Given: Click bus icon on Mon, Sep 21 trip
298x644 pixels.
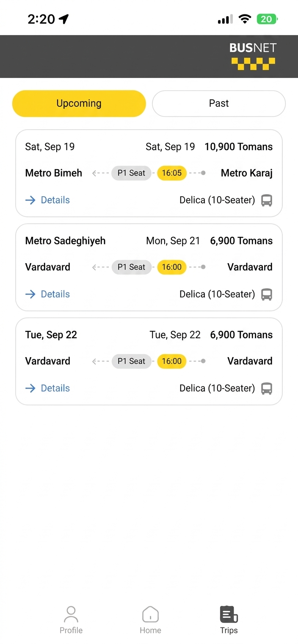Looking at the screenshot, I should tap(267, 294).
